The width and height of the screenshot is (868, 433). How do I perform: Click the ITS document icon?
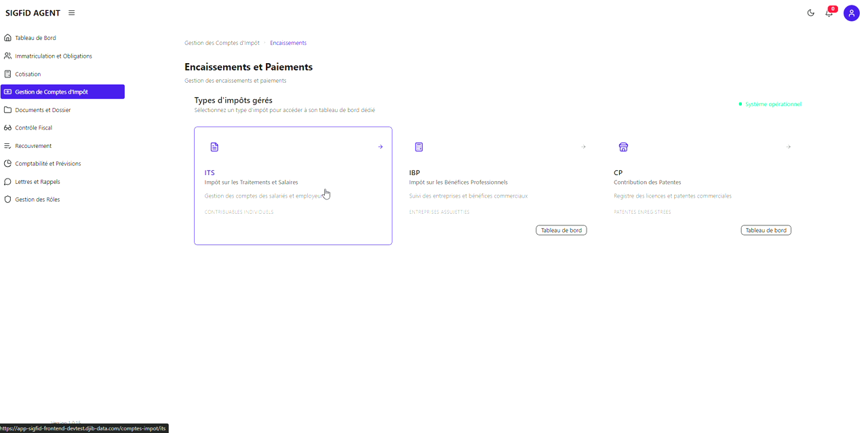tap(214, 147)
